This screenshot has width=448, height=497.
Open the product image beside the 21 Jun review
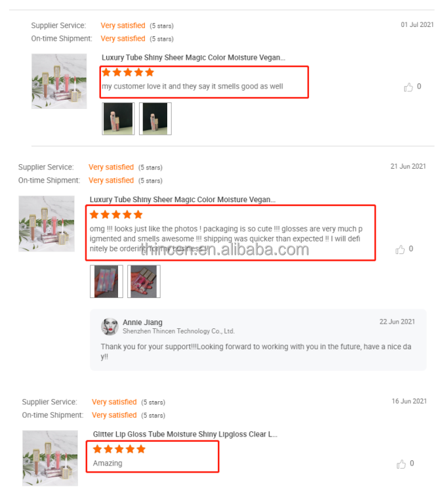coord(47,223)
